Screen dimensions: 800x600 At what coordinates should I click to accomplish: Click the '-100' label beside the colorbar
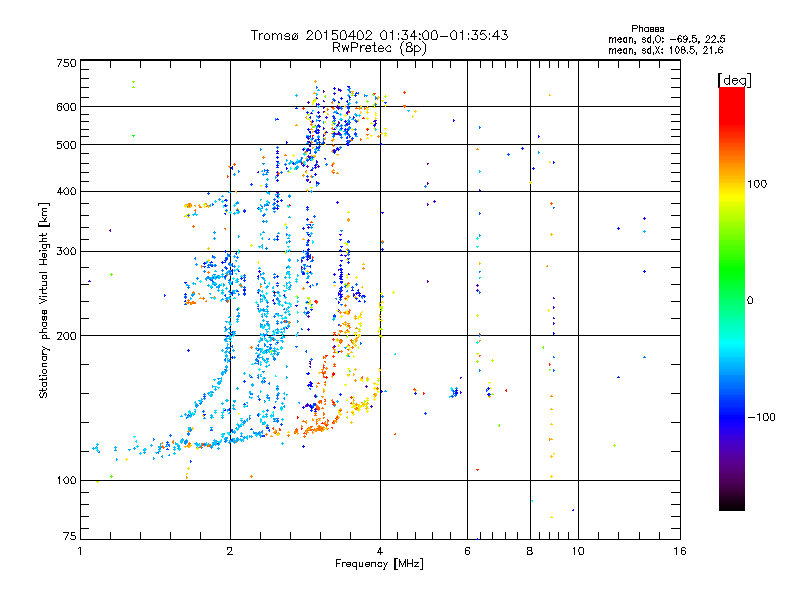[x=761, y=417]
